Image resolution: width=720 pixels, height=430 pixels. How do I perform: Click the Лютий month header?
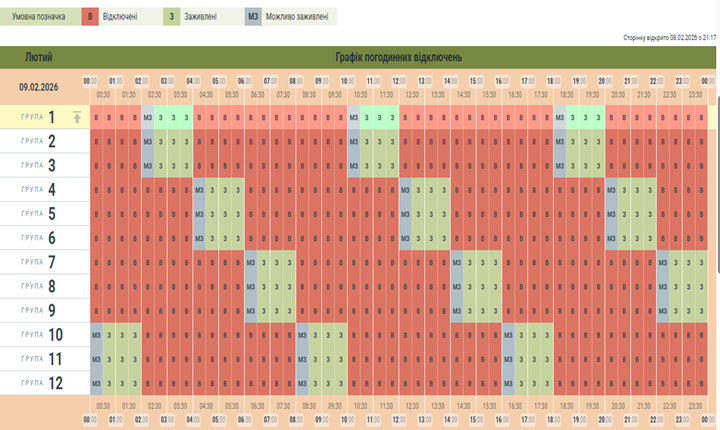39,57
